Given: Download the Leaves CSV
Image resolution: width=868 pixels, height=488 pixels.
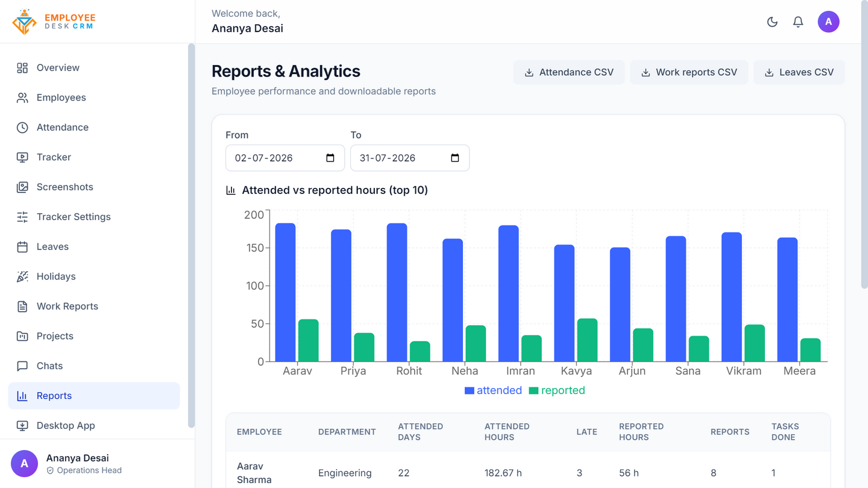Looking at the screenshot, I should point(799,72).
